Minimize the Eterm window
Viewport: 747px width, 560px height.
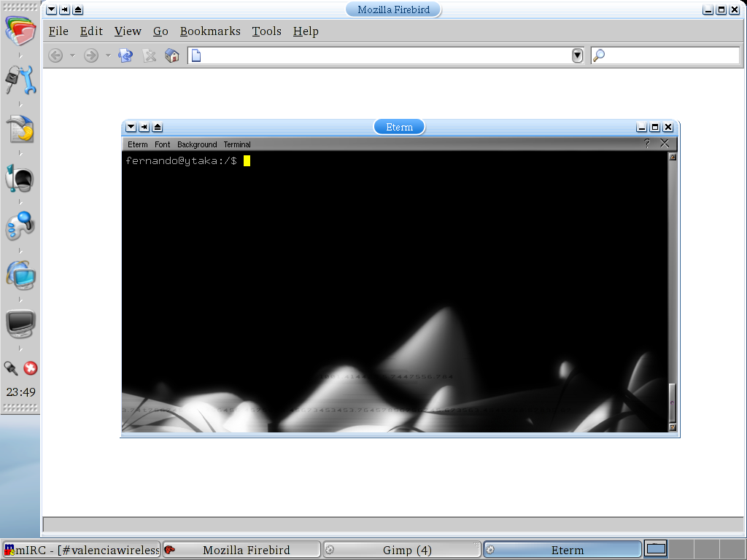pyautogui.click(x=642, y=127)
